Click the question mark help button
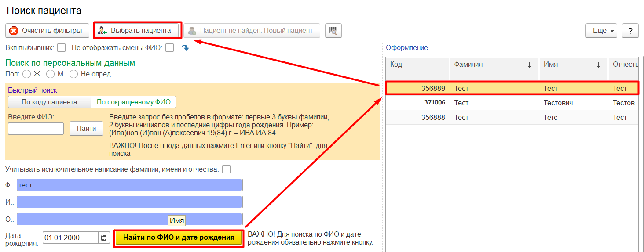644x252 pixels. [630, 31]
